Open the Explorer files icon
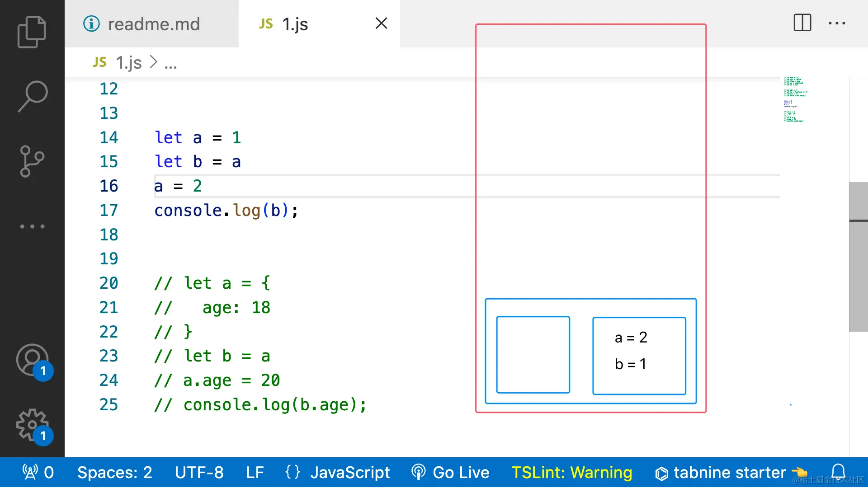This screenshot has width=868, height=488. (32, 32)
